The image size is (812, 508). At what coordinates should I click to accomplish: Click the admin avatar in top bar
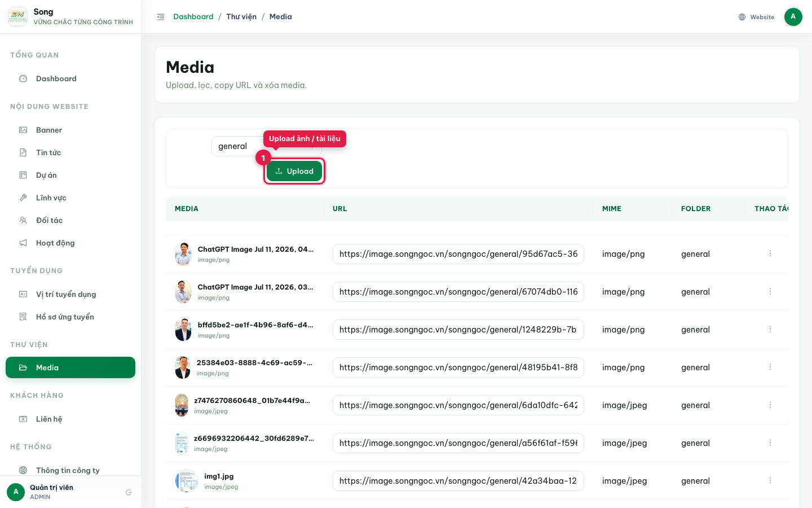click(x=793, y=17)
